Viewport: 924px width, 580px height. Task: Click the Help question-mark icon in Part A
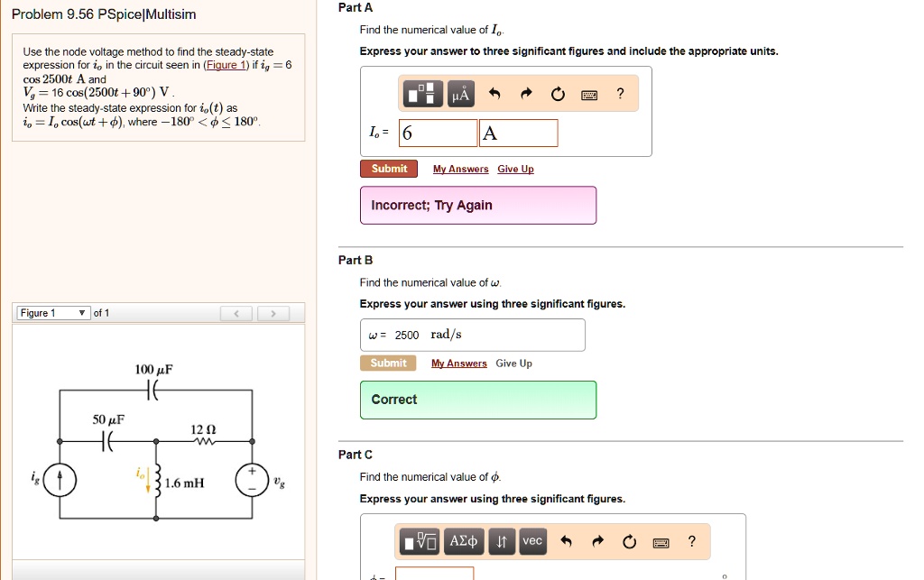click(620, 93)
